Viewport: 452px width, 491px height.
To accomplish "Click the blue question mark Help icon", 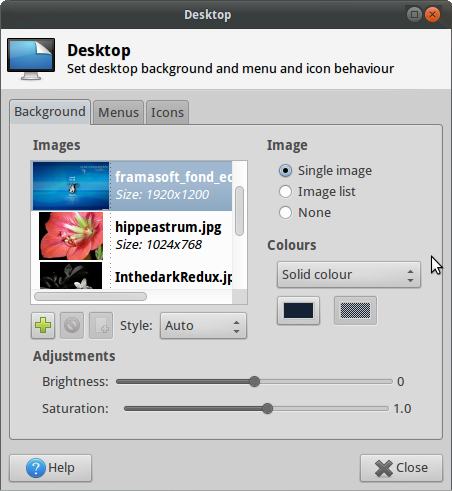I will 36,468.
